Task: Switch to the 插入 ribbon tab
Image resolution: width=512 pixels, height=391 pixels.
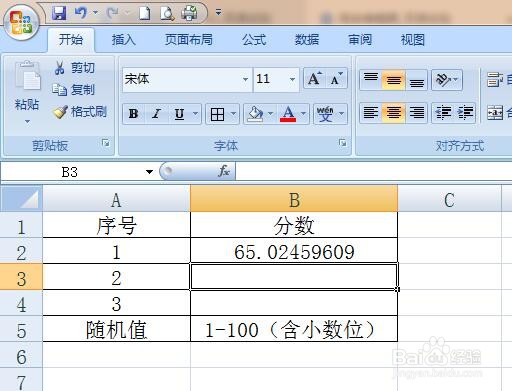Action: point(124,40)
